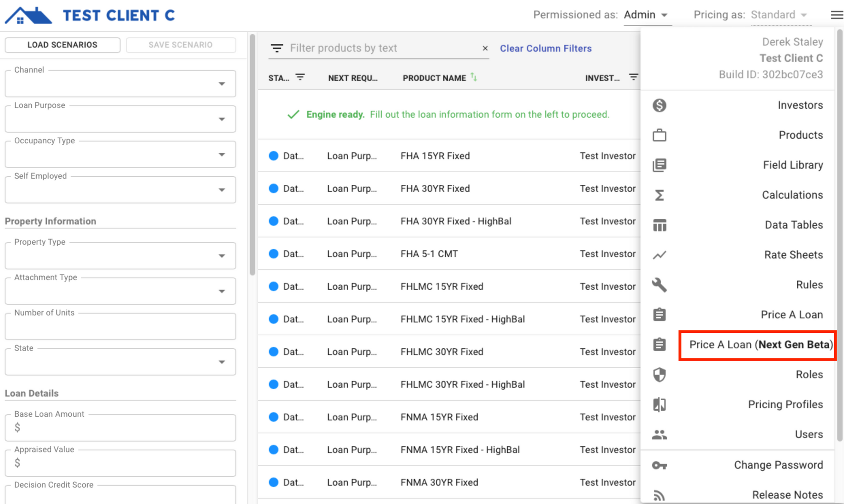844x504 pixels.
Task: Open the Occupancy Type dropdown
Action: pyautogui.click(x=120, y=154)
